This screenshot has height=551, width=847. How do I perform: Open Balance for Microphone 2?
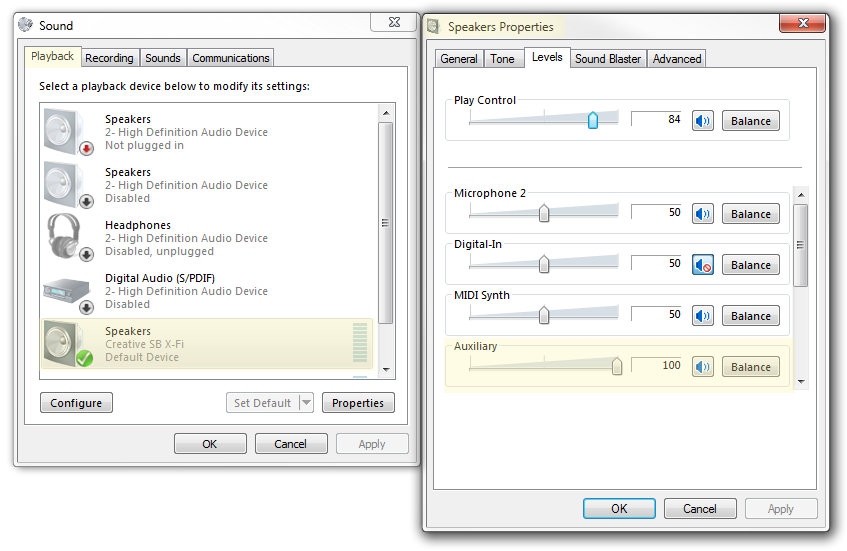(x=750, y=213)
